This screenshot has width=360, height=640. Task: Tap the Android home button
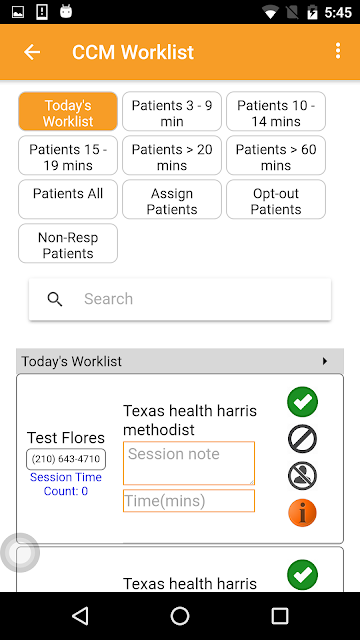(x=180, y=616)
